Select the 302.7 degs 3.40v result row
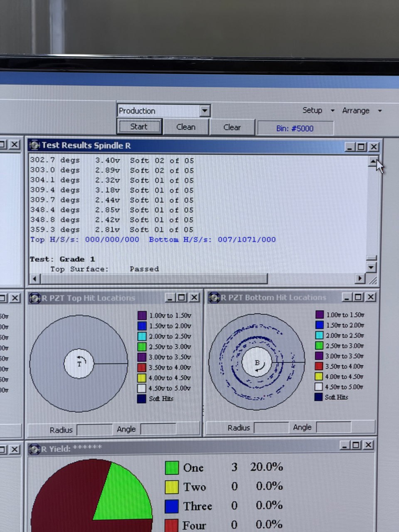399x532 pixels. (112, 160)
